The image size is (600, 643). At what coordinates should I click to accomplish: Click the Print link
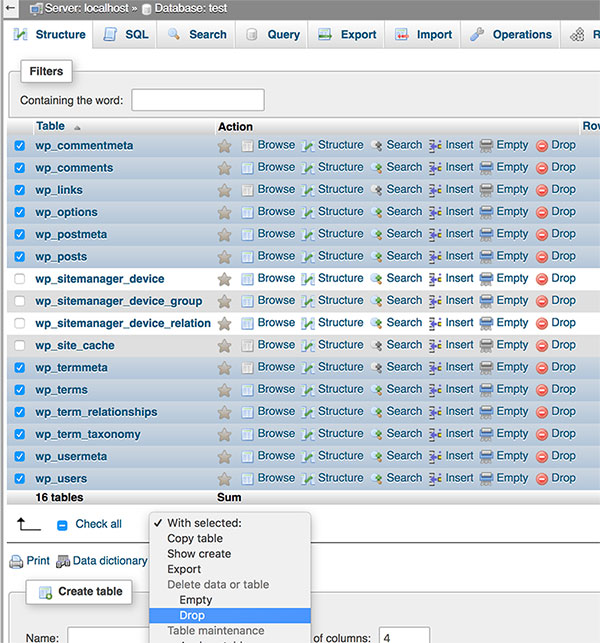(x=38, y=561)
